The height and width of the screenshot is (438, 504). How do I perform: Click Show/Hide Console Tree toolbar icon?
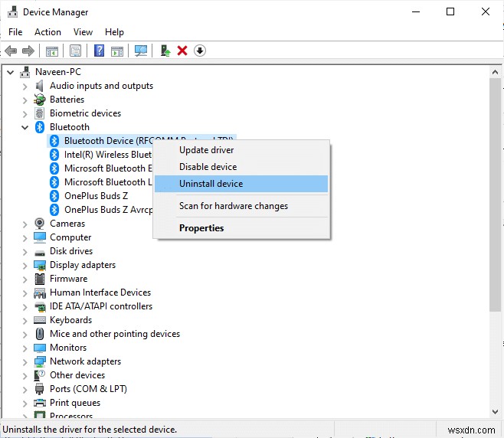(x=52, y=51)
